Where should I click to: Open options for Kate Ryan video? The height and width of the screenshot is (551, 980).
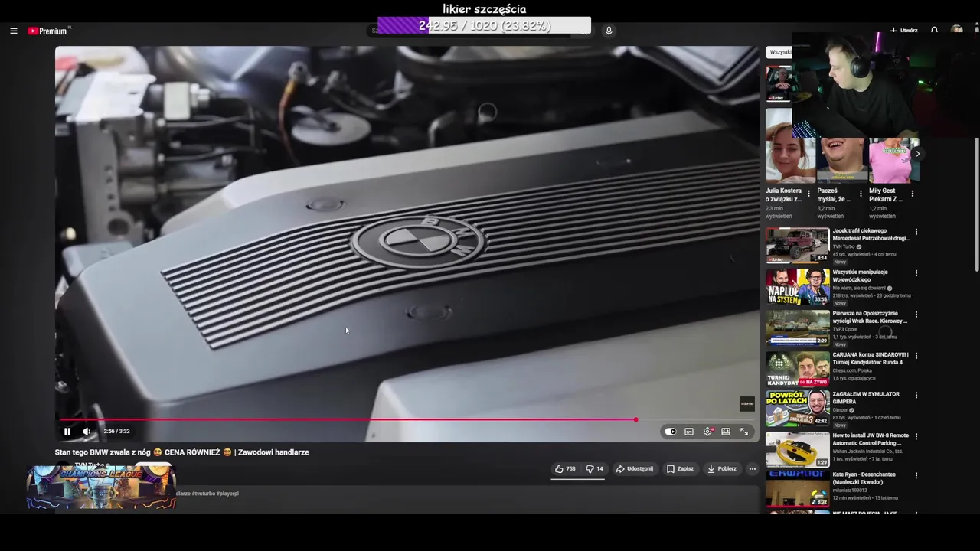[916, 476]
